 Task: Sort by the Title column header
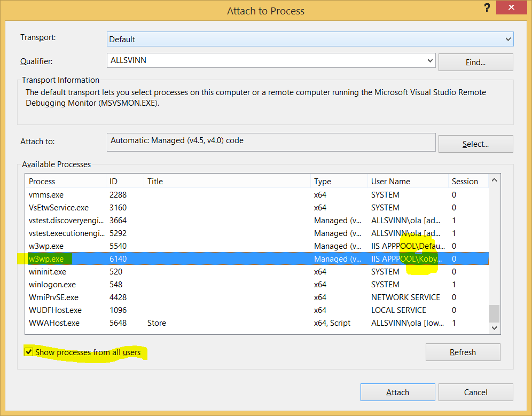point(227,181)
